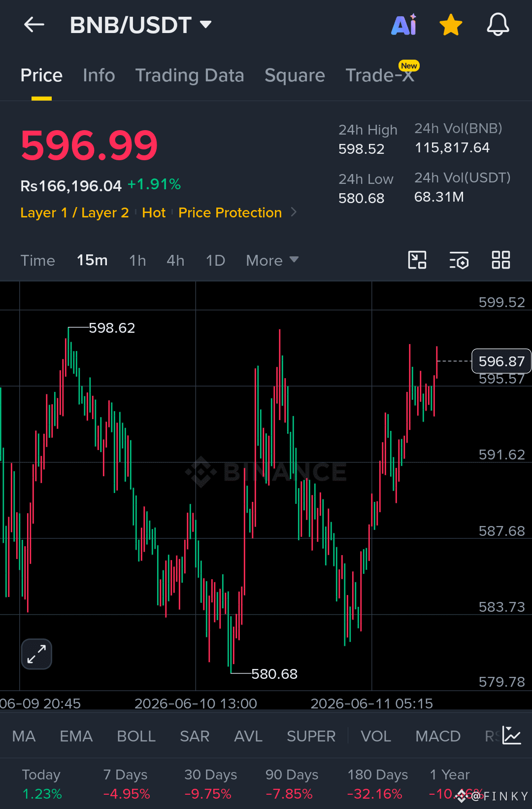Tap the back arrow icon
The image size is (532, 809).
coord(34,24)
